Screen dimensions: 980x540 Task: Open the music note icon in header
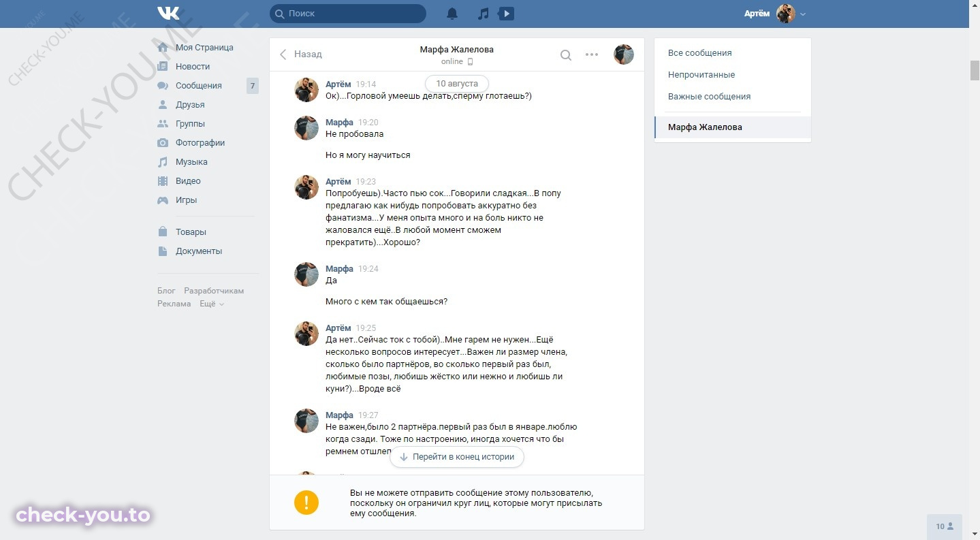(x=483, y=14)
